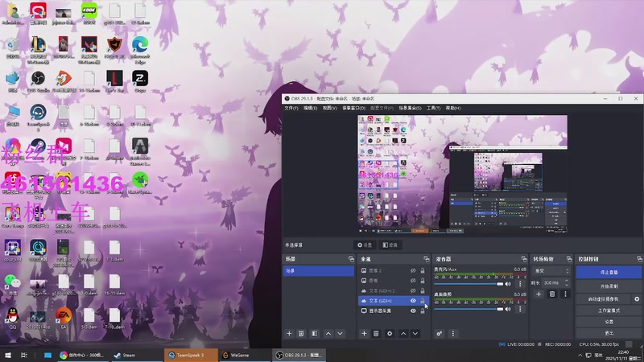
Task: Open the 工具(T) menu
Action: pyautogui.click(x=433, y=109)
